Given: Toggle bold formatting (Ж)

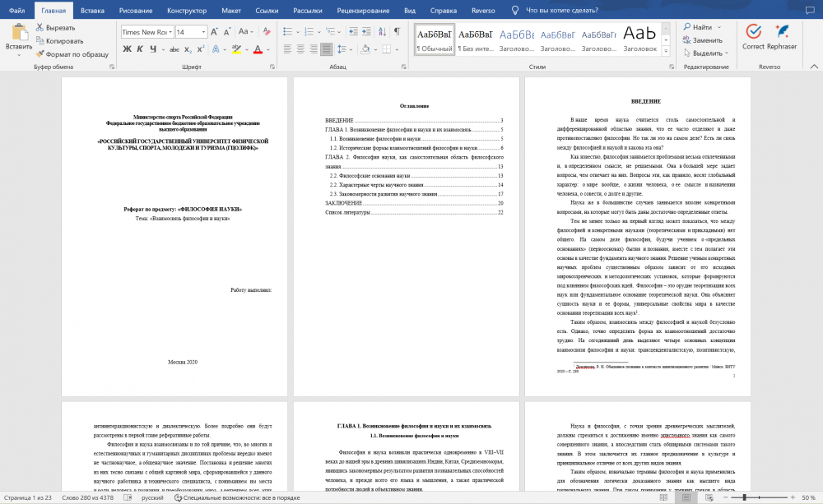Looking at the screenshot, I should click(x=127, y=49).
